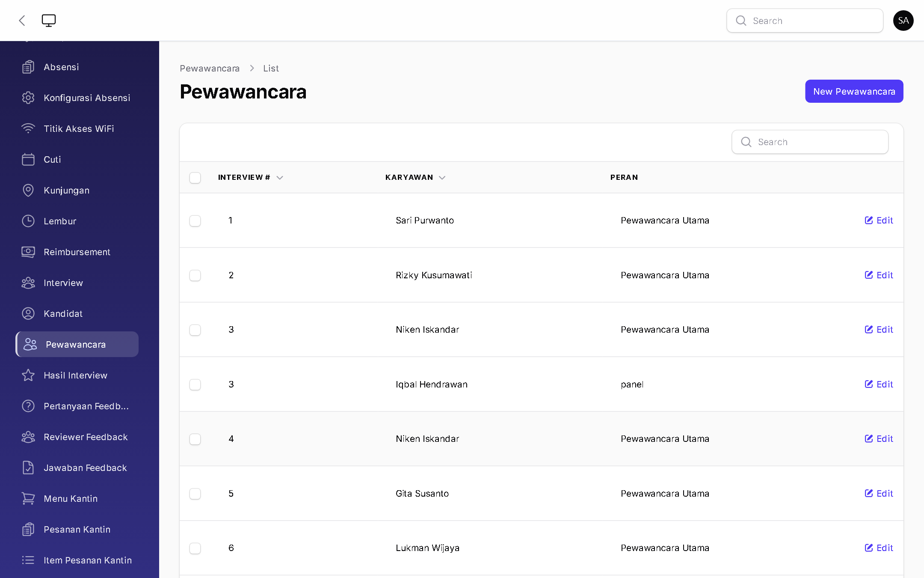Viewport: 924px width, 578px height.
Task: Click the Pewawancara breadcrumb link
Action: coord(210,69)
